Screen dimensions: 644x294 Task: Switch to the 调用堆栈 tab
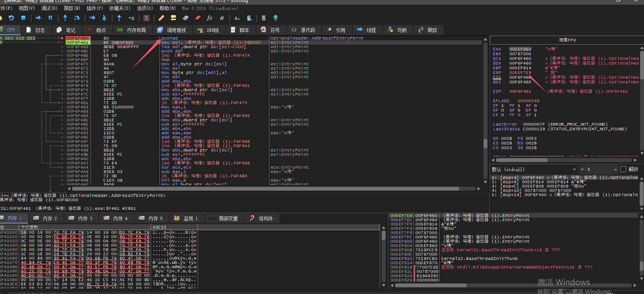[x=172, y=30]
